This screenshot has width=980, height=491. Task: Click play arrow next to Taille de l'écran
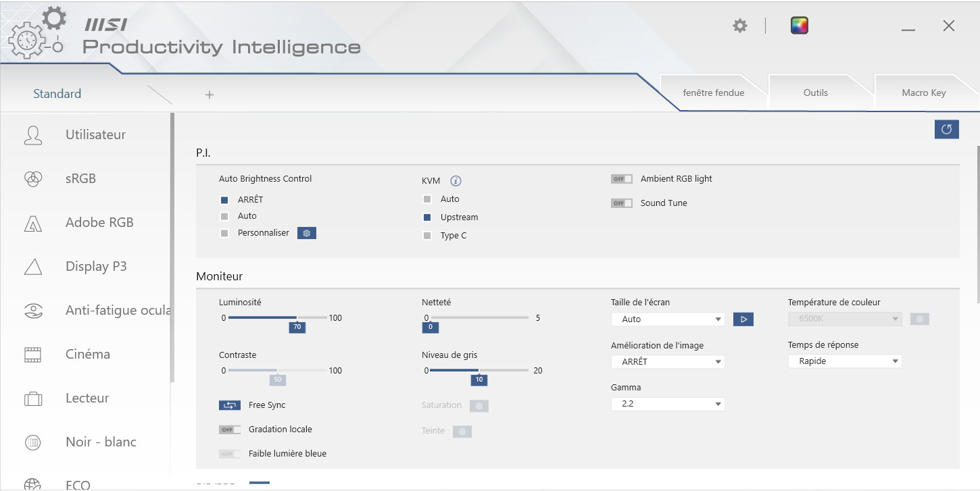pyautogui.click(x=743, y=319)
